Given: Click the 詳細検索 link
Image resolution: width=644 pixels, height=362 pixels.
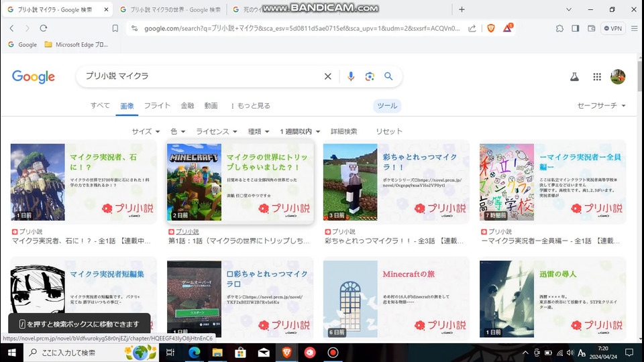Looking at the screenshot, I should click(343, 131).
